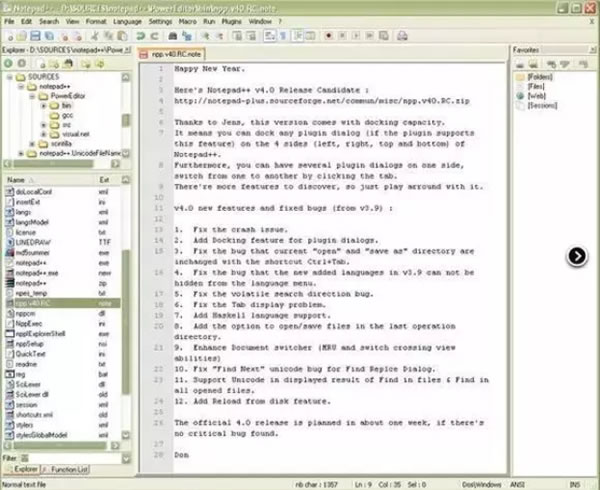Open the File menu
This screenshot has height=490, width=600.
pyautogui.click(x=9, y=21)
